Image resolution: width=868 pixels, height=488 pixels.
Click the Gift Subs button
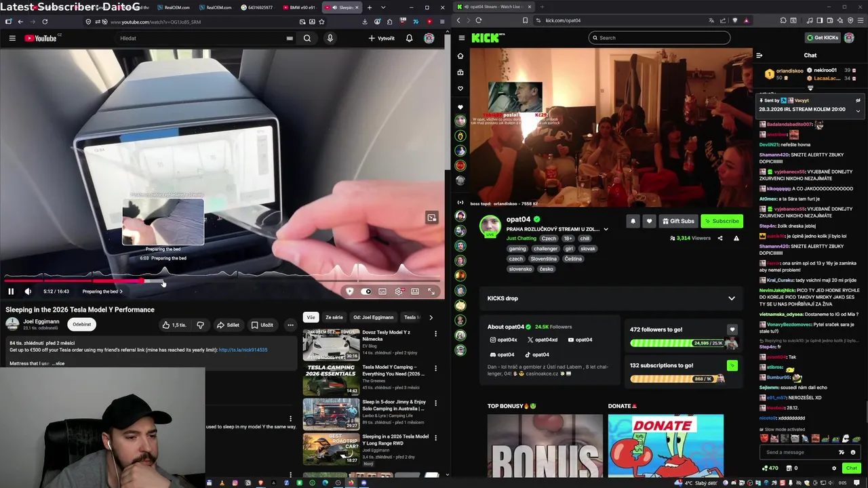[678, 221]
